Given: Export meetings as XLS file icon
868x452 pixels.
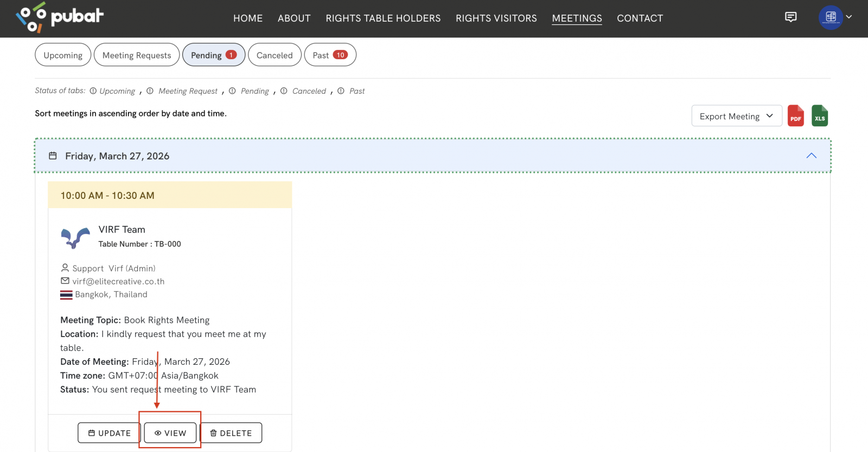Looking at the screenshot, I should pos(820,115).
